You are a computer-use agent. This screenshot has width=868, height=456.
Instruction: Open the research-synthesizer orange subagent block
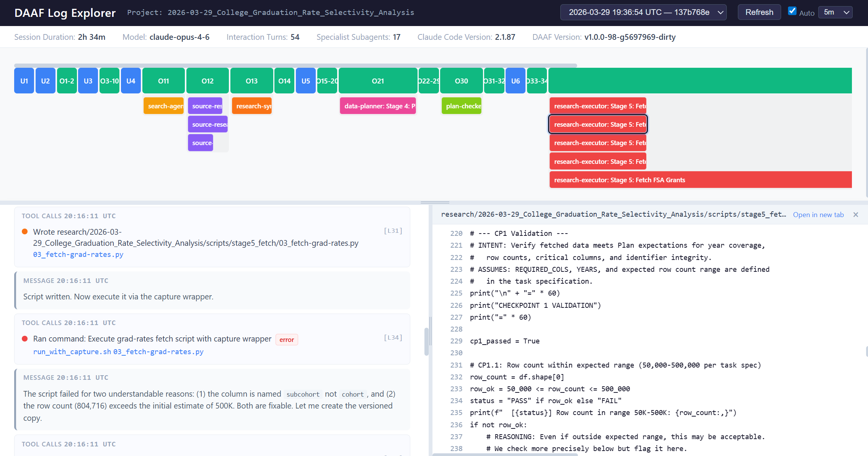(252, 106)
